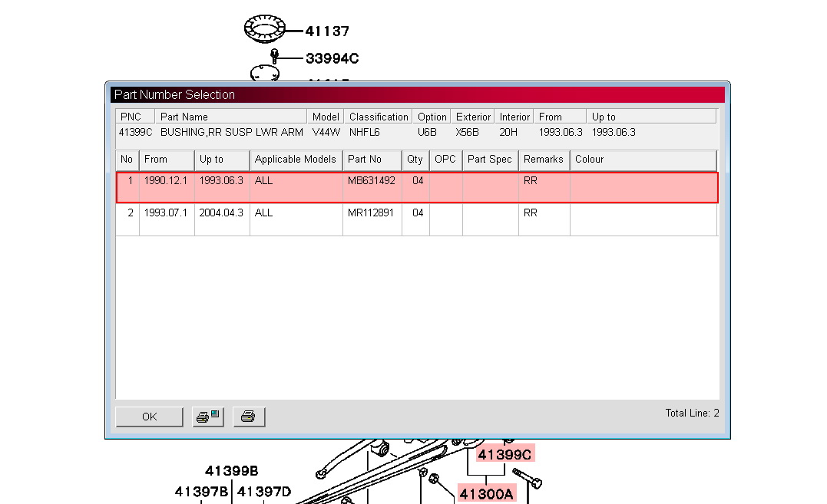Click the 41399C highlighted part label

tap(504, 455)
